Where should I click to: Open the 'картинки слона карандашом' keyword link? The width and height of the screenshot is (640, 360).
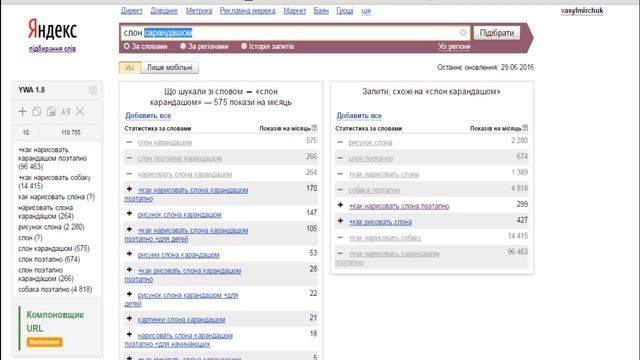[181, 320]
